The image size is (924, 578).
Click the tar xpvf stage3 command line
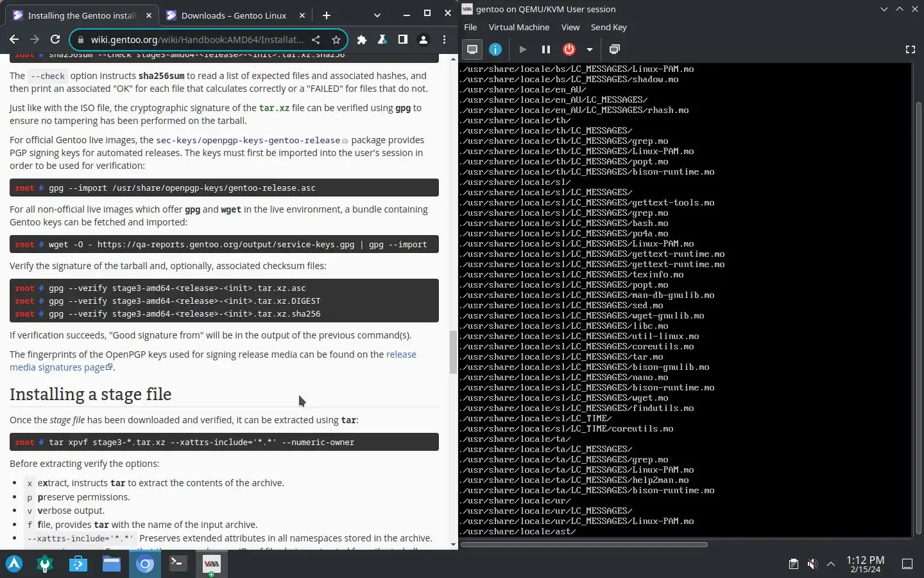(224, 442)
